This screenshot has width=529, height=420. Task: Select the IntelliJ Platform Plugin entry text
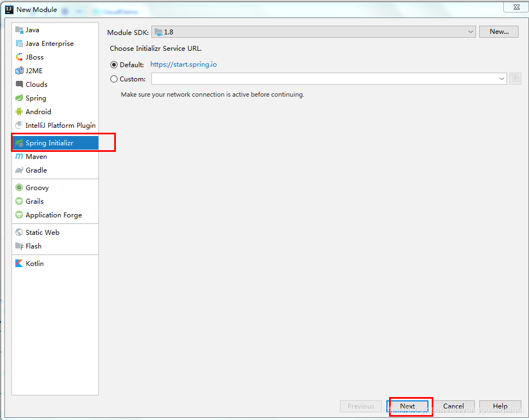point(61,126)
